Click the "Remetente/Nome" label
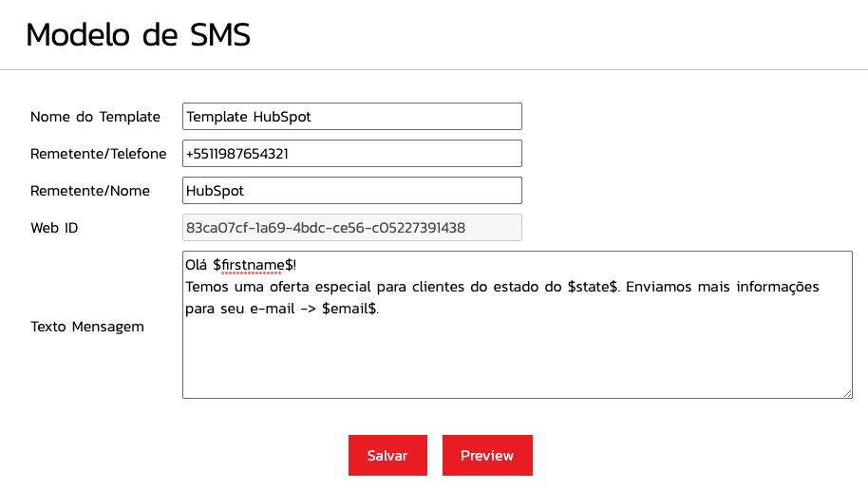The width and height of the screenshot is (868, 489). (90, 191)
